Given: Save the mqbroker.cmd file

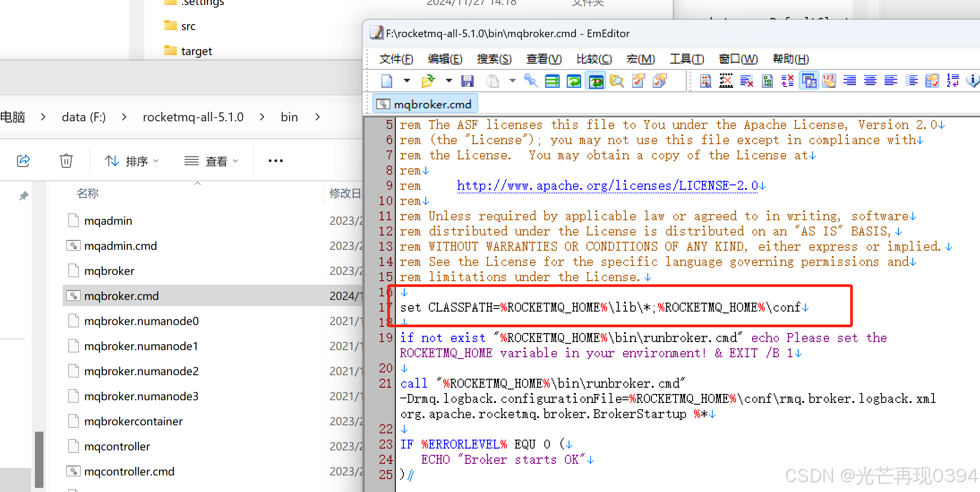Looking at the screenshot, I should tap(467, 81).
